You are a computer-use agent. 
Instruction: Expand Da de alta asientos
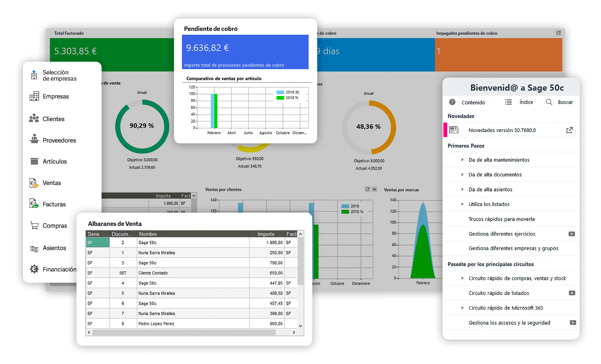pos(462,189)
